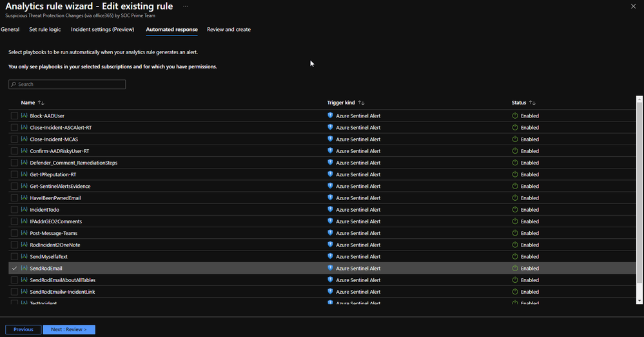Click the Sentinel shield icon in IPAddrGEO2Comments row
The image size is (644, 337).
pyautogui.click(x=330, y=221)
